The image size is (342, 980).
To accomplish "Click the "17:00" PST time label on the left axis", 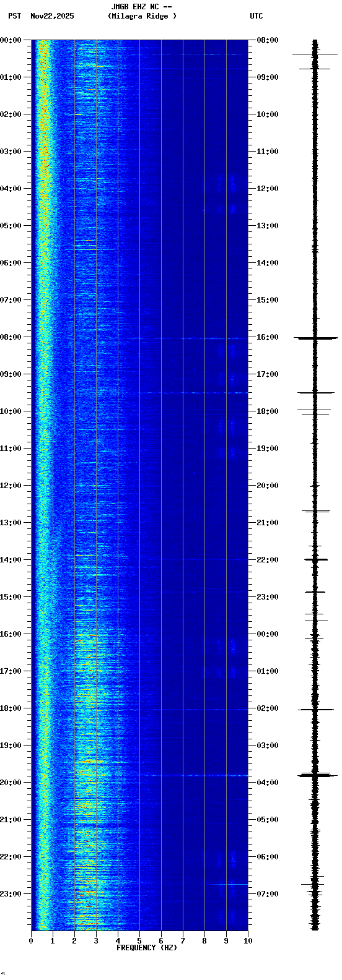I will tap(11, 671).
